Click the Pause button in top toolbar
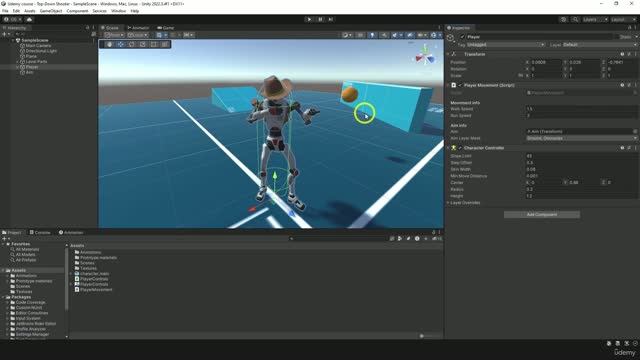The height and width of the screenshot is (360, 640). coord(320,19)
